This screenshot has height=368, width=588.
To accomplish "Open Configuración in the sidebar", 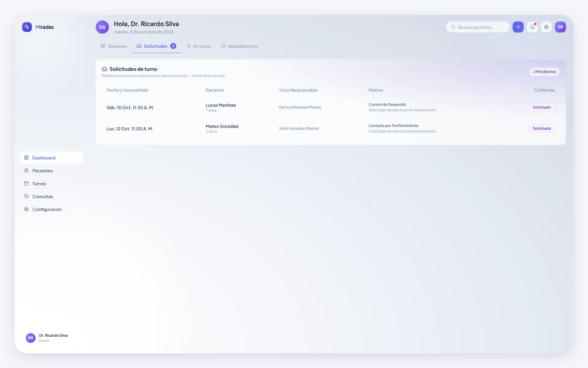I will (51, 209).
